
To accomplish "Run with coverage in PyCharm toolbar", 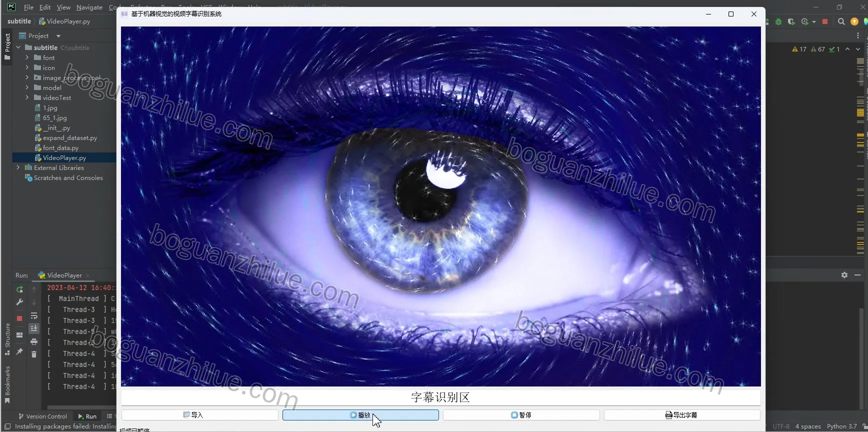I will 791,21.
